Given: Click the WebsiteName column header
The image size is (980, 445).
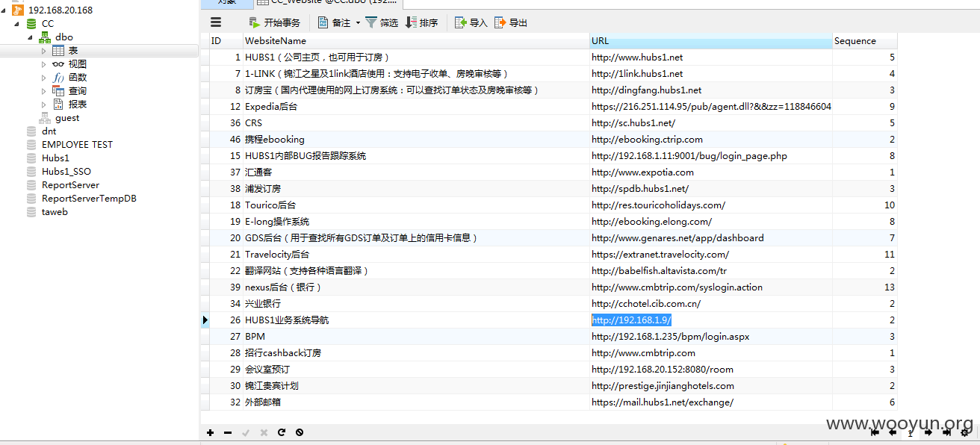Looking at the screenshot, I should coord(416,41).
